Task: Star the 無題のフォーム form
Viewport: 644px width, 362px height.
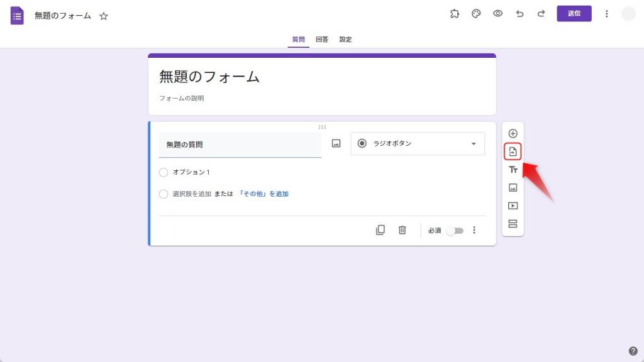Action: 104,16
